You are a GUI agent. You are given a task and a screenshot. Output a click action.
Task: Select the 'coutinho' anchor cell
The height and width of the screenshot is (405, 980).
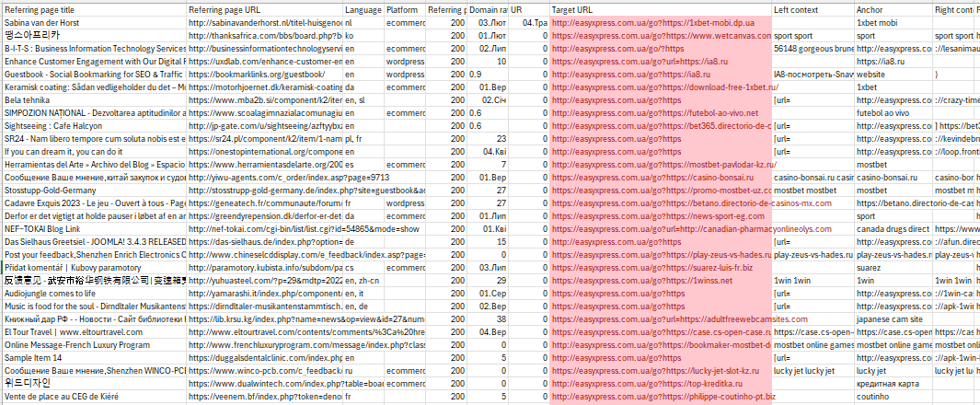click(894, 396)
